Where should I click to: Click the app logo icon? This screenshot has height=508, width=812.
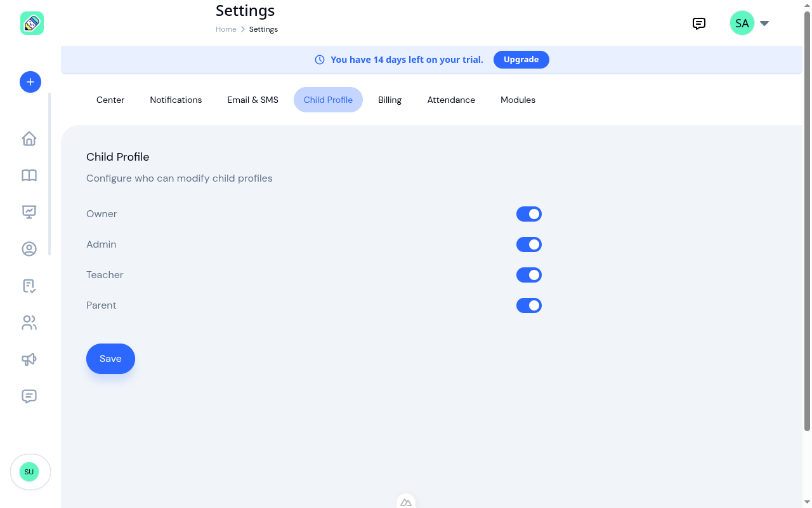(32, 23)
